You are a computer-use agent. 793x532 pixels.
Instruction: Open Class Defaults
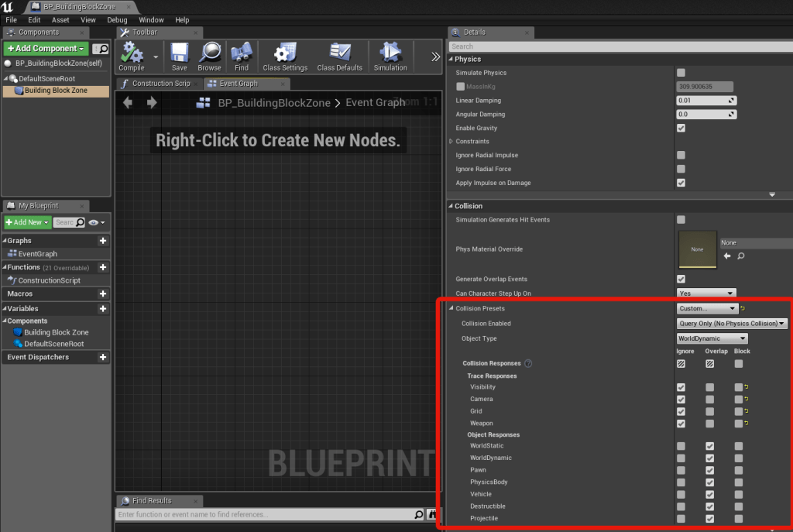pos(339,56)
